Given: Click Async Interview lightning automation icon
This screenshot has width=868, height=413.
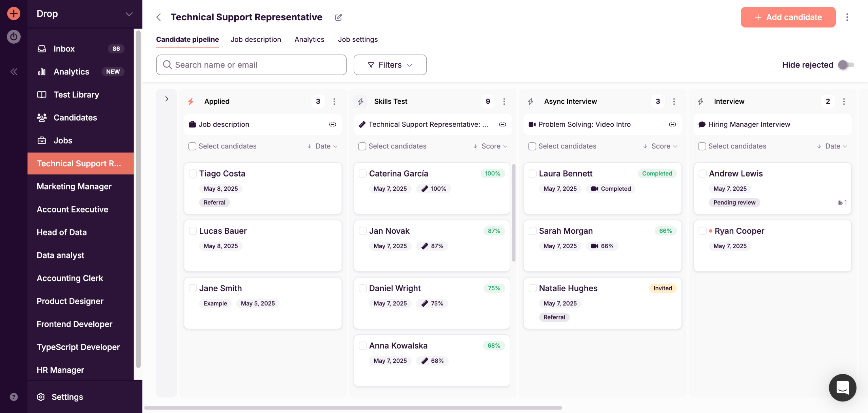Looking at the screenshot, I should coord(531,101).
